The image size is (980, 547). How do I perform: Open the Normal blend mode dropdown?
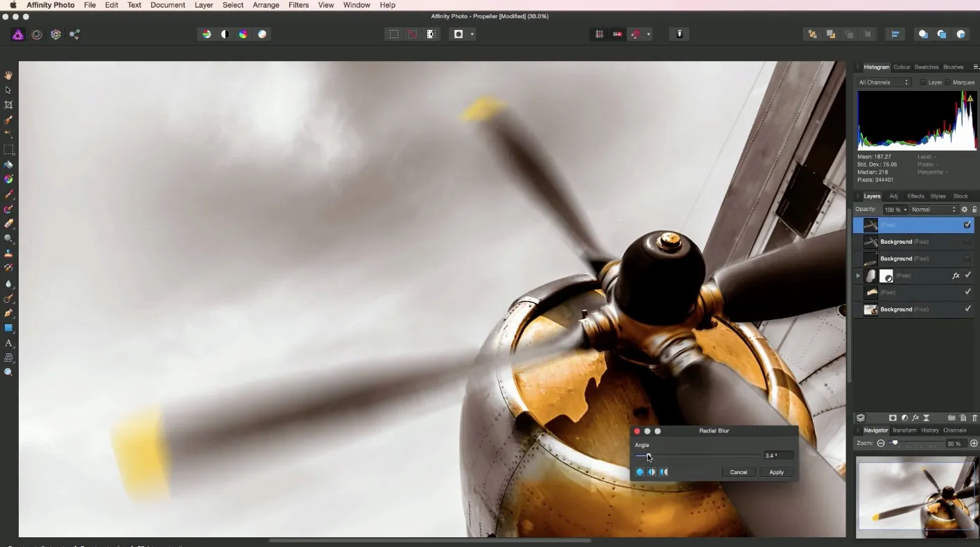point(933,210)
